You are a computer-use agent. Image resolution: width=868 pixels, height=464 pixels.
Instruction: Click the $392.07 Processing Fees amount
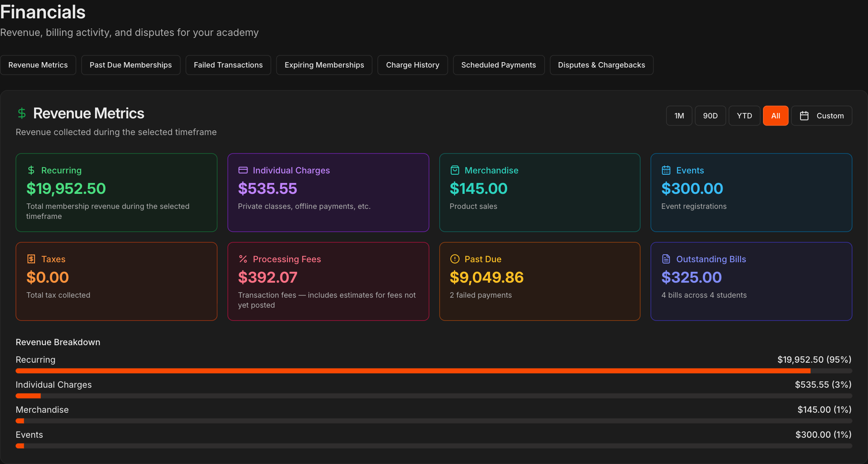point(268,277)
